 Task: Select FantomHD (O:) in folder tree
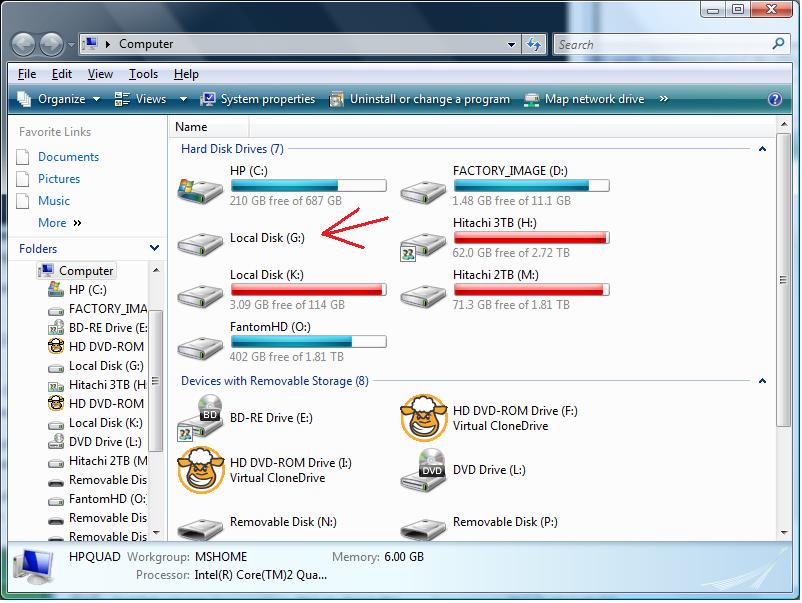(x=97, y=499)
